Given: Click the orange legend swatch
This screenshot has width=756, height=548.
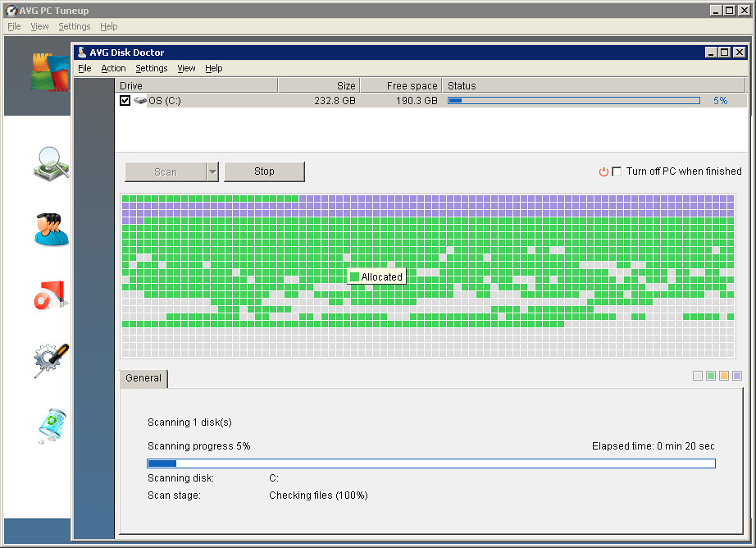Looking at the screenshot, I should click(x=724, y=376).
